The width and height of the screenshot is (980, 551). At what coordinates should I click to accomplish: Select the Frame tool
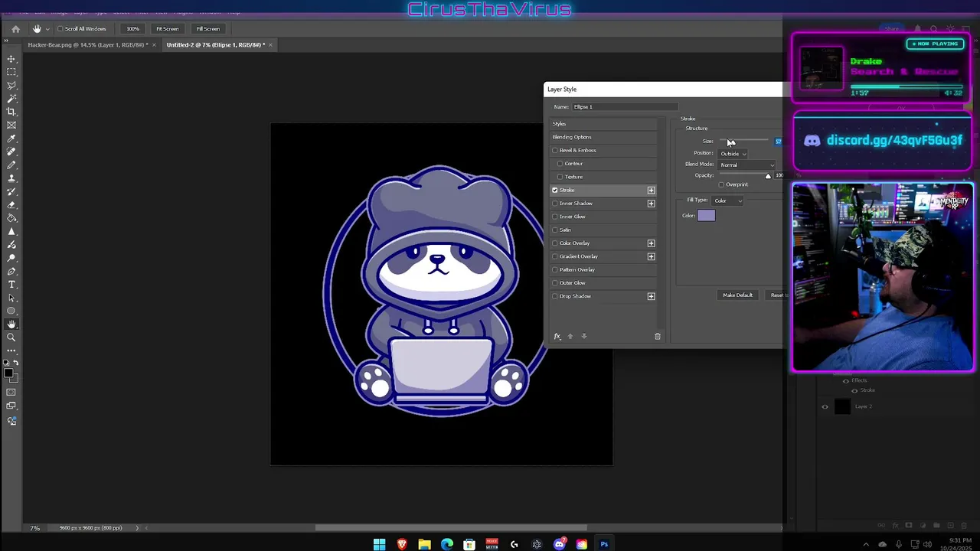point(11,125)
